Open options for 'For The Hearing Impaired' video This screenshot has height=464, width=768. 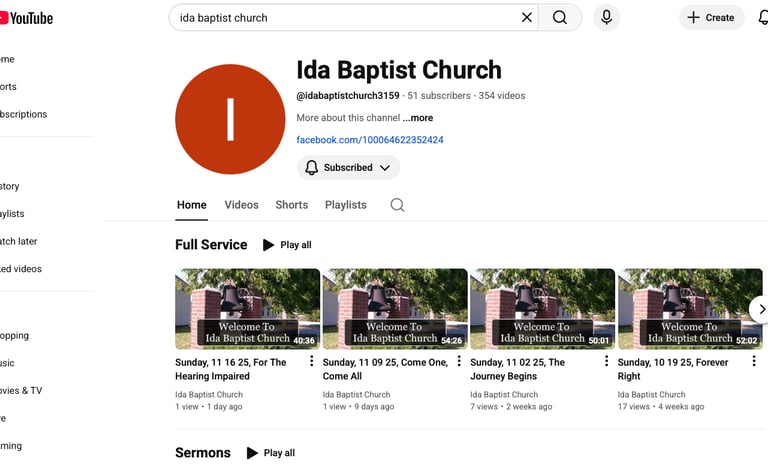pyautogui.click(x=311, y=362)
